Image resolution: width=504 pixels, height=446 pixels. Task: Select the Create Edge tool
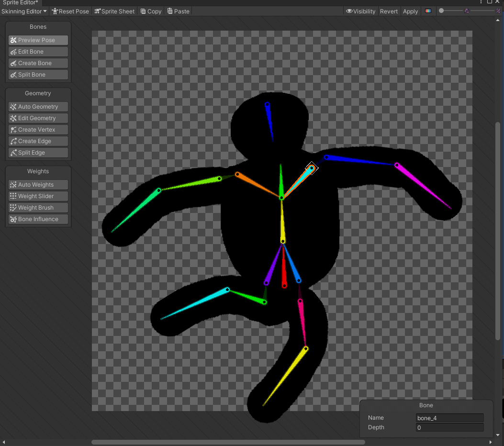pyautogui.click(x=38, y=141)
